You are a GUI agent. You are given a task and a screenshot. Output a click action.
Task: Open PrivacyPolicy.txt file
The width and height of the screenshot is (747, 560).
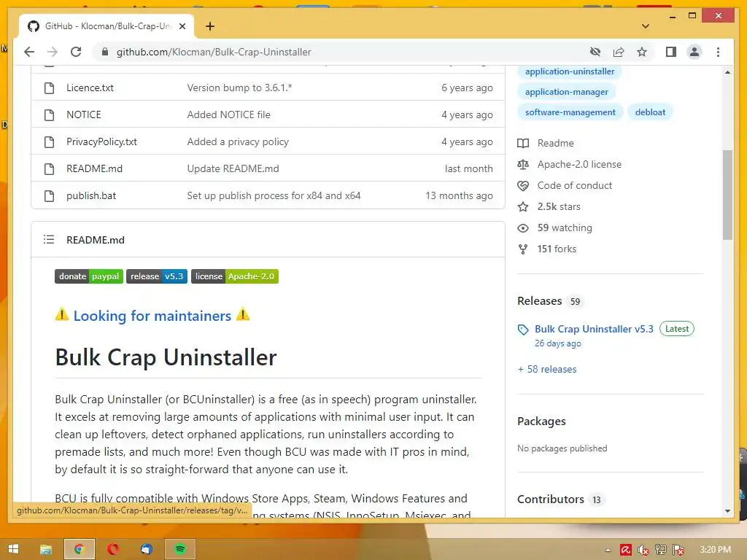click(x=101, y=142)
